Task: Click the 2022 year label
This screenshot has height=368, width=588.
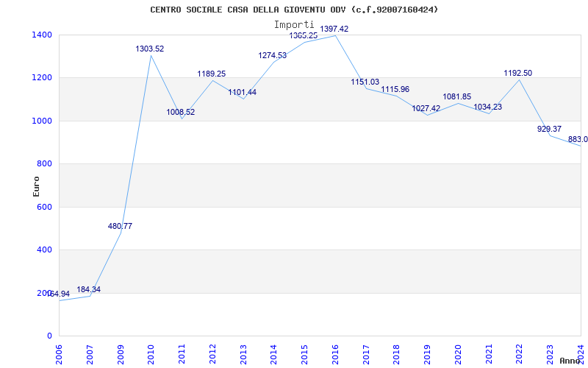Action: tap(520, 355)
